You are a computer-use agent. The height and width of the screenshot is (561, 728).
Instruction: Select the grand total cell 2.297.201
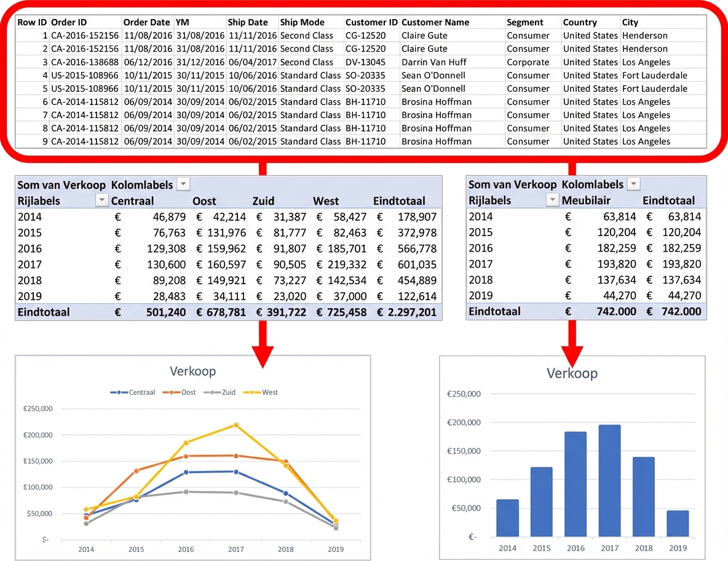(x=411, y=312)
